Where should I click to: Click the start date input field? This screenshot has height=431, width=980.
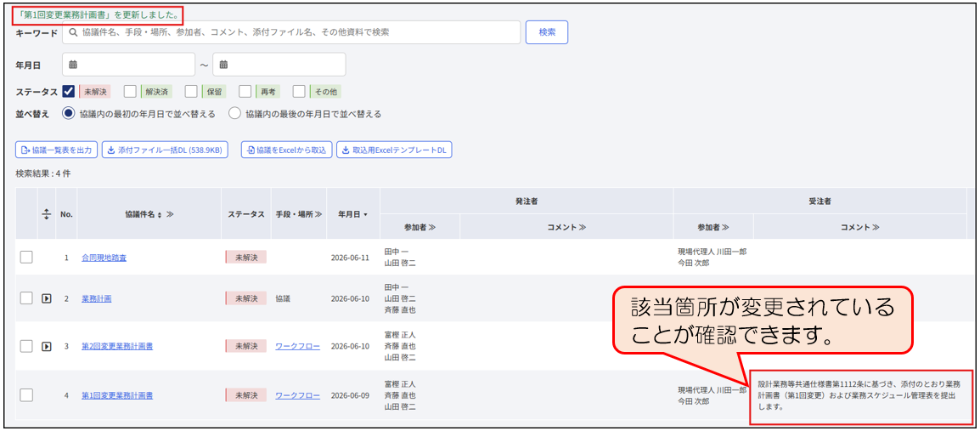point(129,65)
